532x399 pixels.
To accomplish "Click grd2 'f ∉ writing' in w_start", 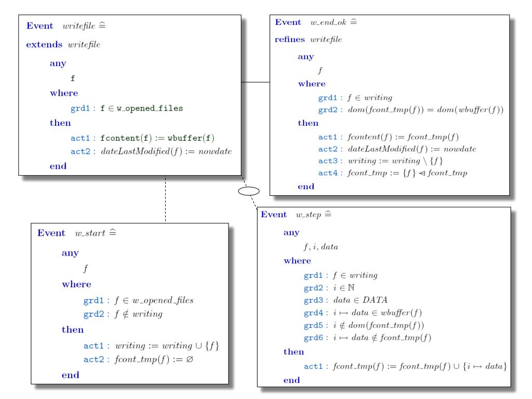I will tap(123, 314).
